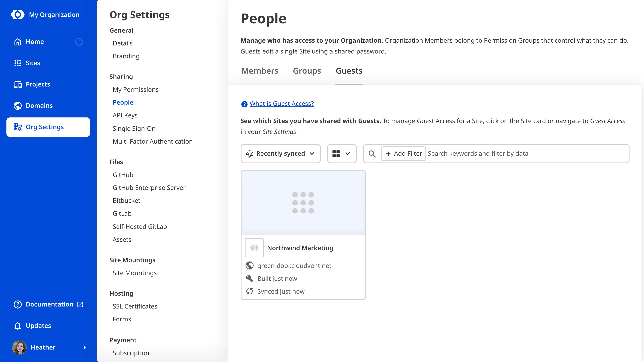The width and height of the screenshot is (644, 362).
Task: Click the CloudCannon logo icon
Action: click(18, 14)
